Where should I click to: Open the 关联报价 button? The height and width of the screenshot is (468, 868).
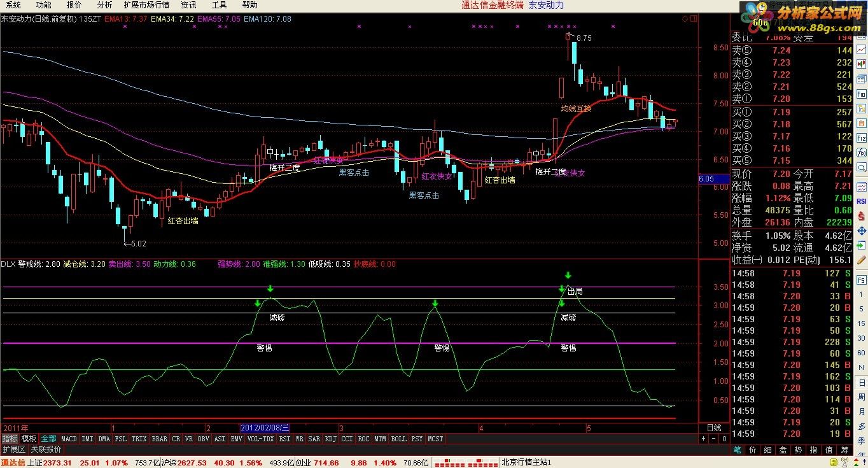[x=46, y=449]
